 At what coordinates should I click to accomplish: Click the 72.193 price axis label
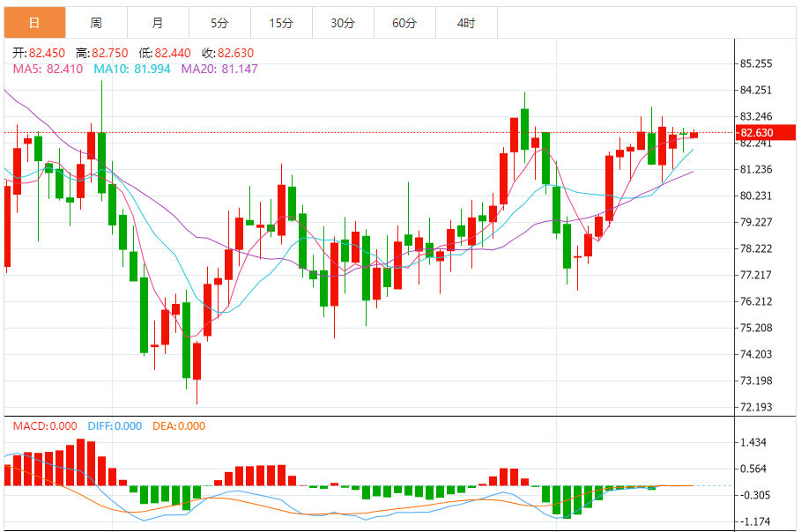coord(756,408)
